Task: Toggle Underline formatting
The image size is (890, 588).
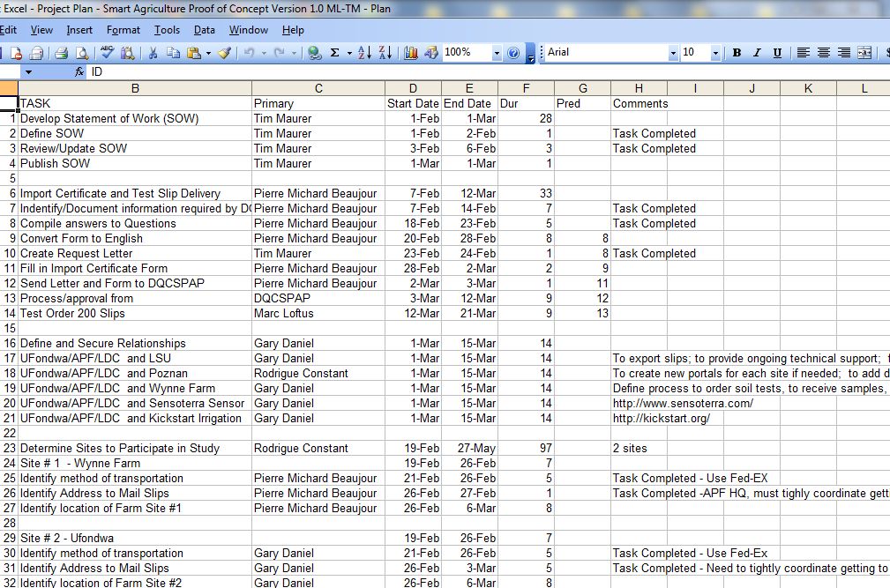Action: click(x=777, y=53)
